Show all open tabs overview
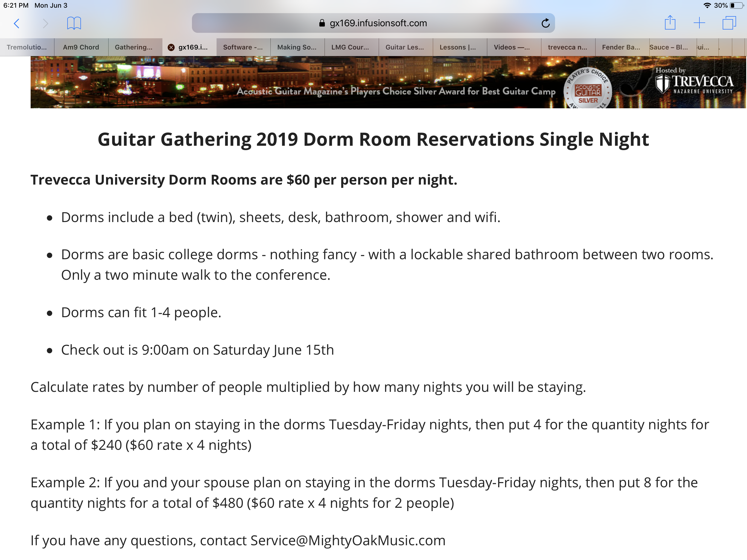The height and width of the screenshot is (560, 747). tap(729, 23)
